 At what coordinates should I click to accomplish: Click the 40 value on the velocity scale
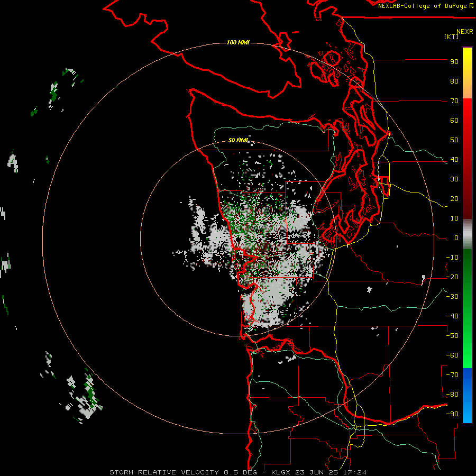click(x=454, y=159)
